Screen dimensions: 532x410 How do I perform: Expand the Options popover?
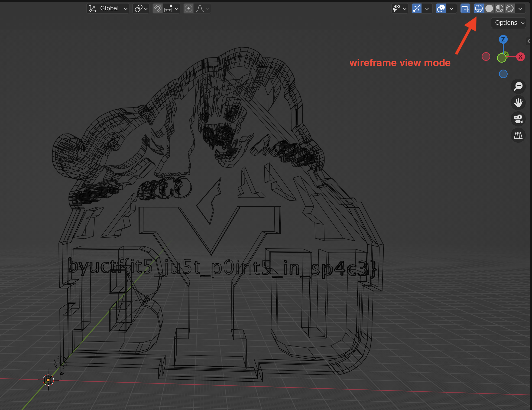[509, 23]
